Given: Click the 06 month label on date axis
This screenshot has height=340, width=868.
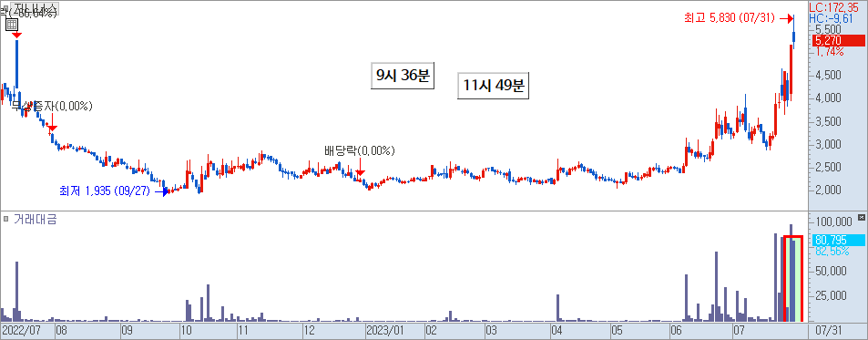Looking at the screenshot, I should 677,331.
